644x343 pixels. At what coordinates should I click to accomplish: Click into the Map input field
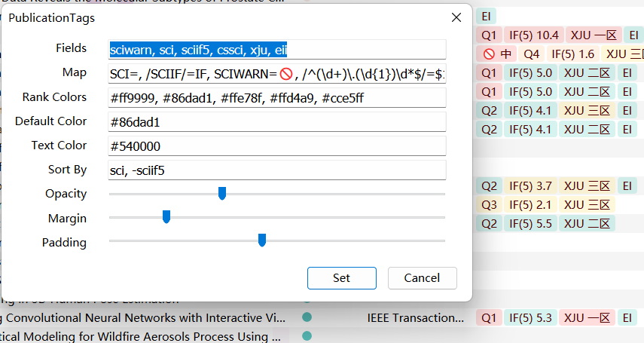(x=277, y=74)
